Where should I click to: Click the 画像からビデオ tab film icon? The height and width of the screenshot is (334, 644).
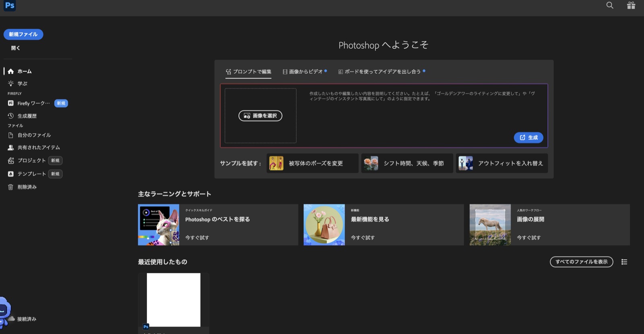point(285,72)
